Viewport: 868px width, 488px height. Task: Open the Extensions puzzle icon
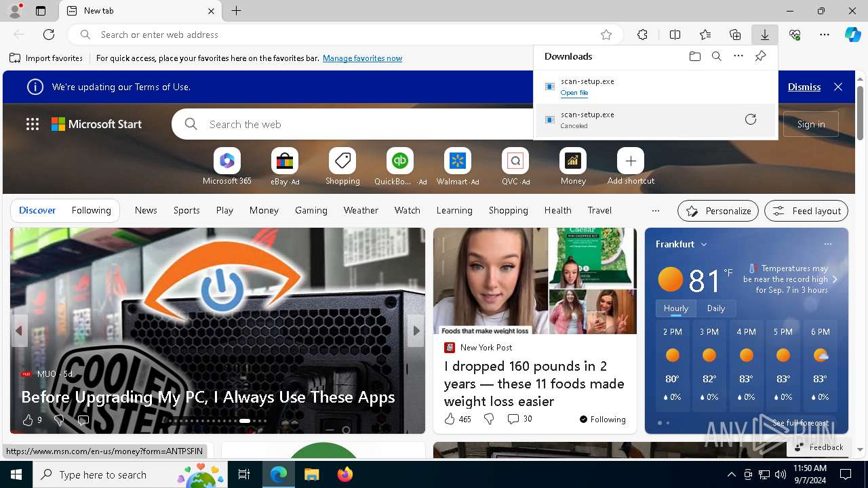coord(642,35)
